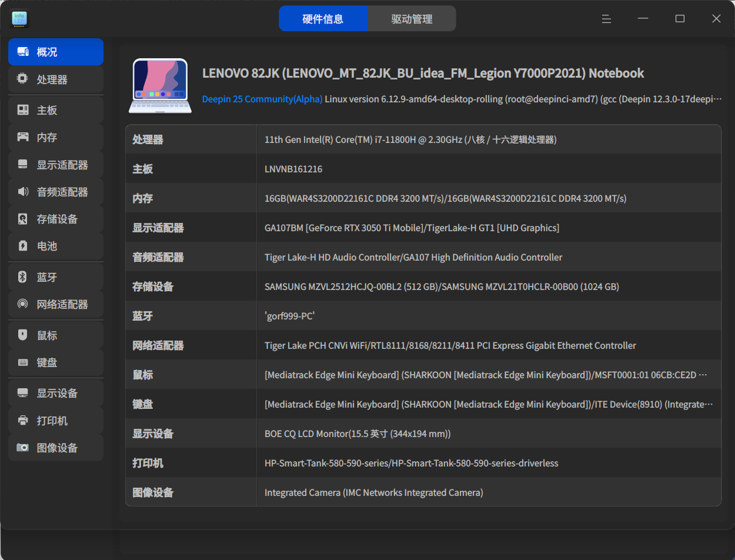This screenshot has height=560, width=735.
Task: Click the 键盘 keyboard icon in sidebar
Action: [23, 362]
